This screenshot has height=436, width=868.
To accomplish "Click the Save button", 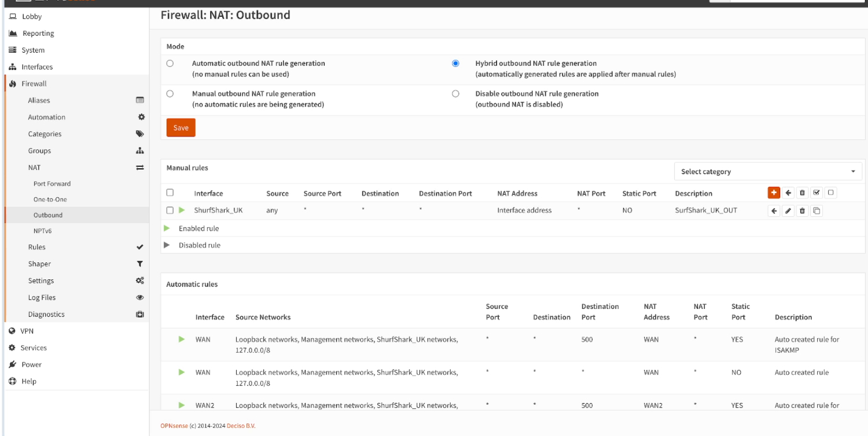I will [x=181, y=128].
